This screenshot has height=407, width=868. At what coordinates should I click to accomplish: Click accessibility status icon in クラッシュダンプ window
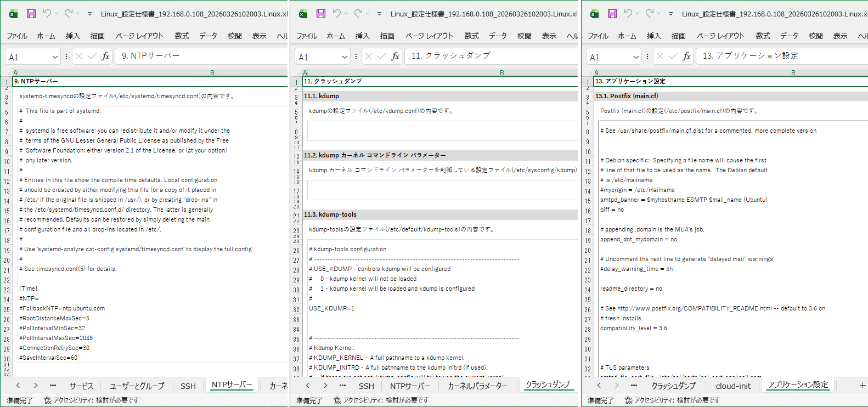337,400
